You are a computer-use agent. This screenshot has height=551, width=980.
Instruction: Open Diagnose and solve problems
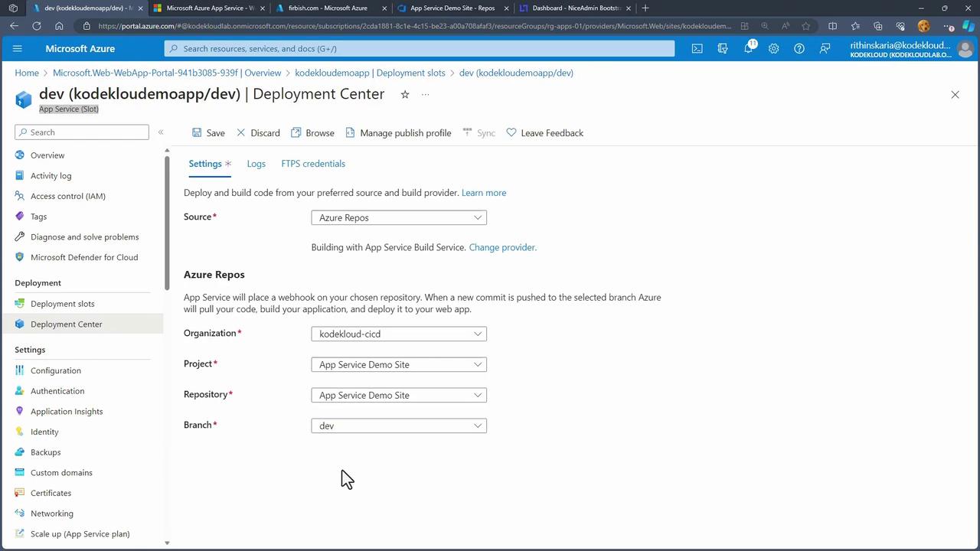click(x=84, y=237)
